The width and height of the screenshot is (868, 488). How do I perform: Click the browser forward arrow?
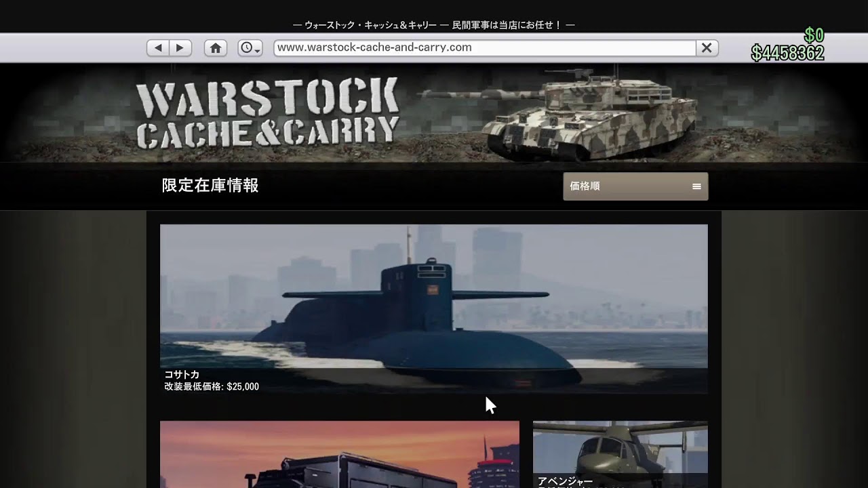[180, 48]
